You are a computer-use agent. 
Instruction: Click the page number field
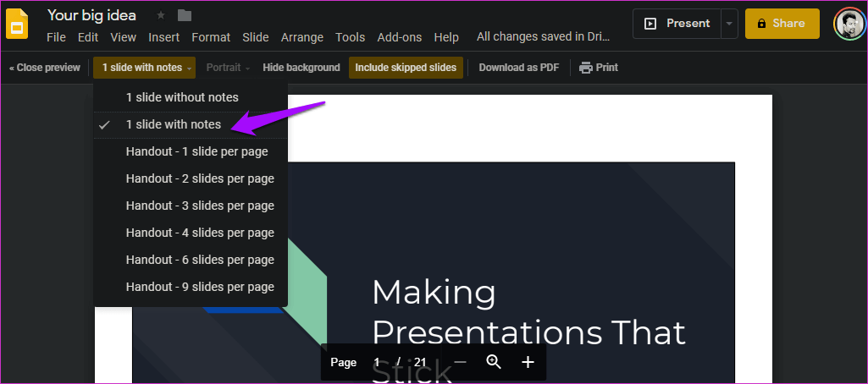[x=377, y=363]
